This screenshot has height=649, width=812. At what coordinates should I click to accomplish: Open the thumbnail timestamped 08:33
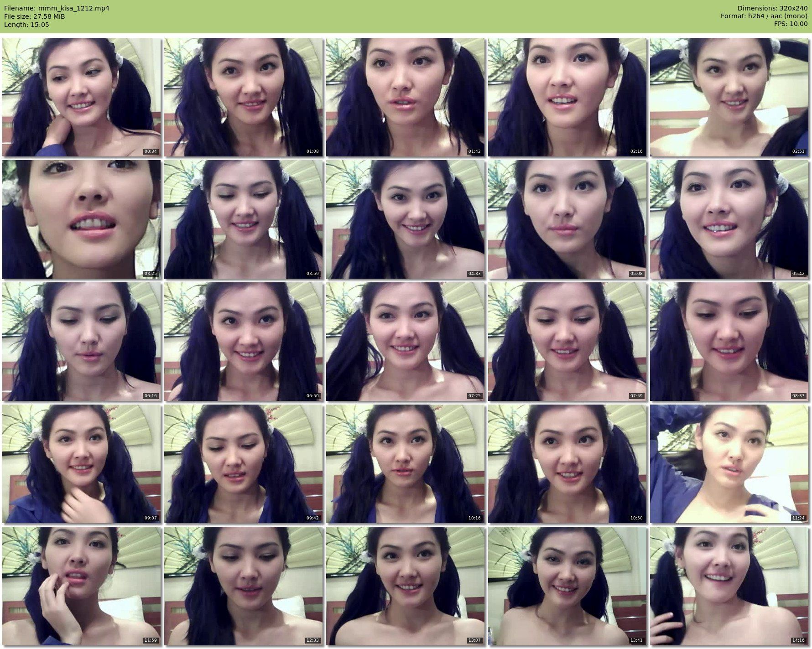(x=729, y=342)
